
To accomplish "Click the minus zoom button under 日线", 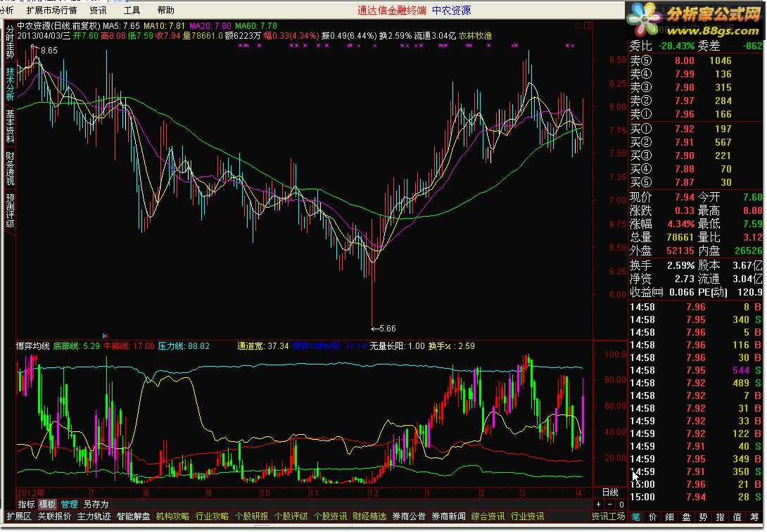I will point(609,505).
